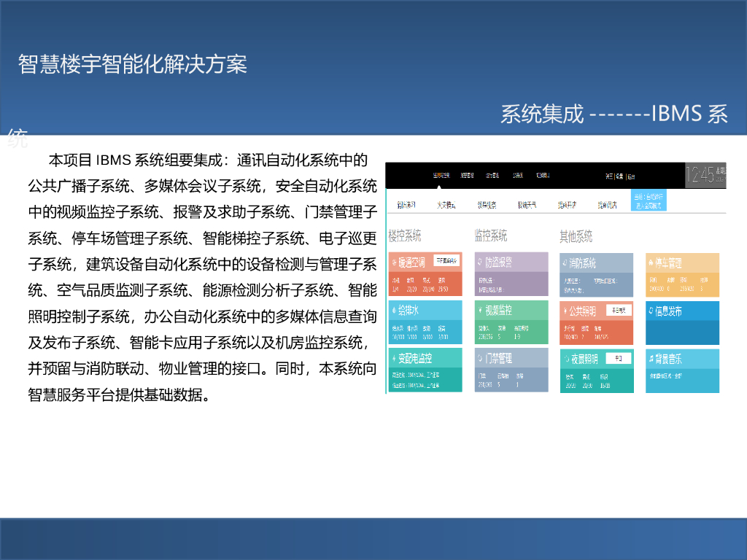Select the 消防系统 fire icon
The width and height of the screenshot is (747, 560).
[x=565, y=262]
